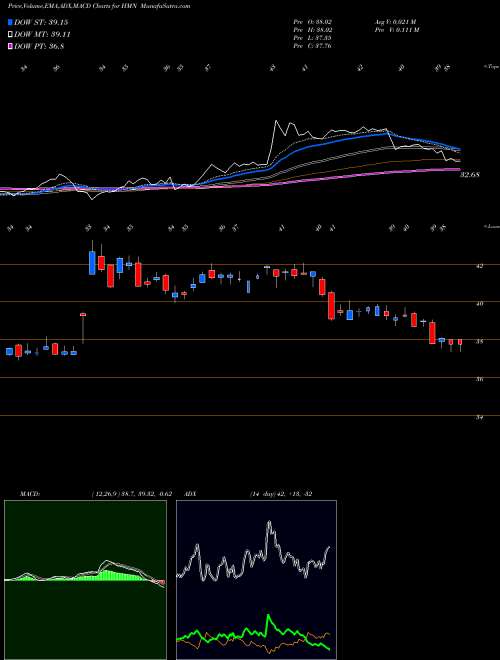The height and width of the screenshot is (660, 500).
Task: Click the 40 price axis label
Action: tap(480, 303)
